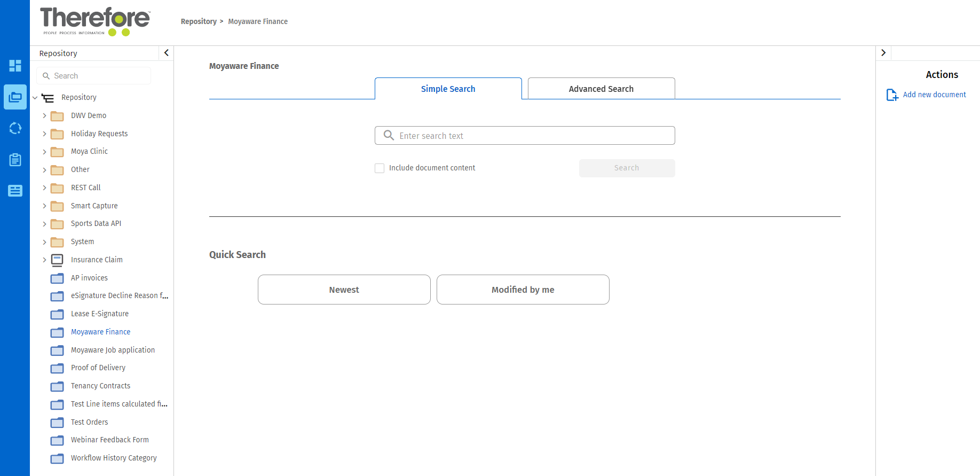Click the Holiday Requests folder icon
980x476 pixels.
57,134
